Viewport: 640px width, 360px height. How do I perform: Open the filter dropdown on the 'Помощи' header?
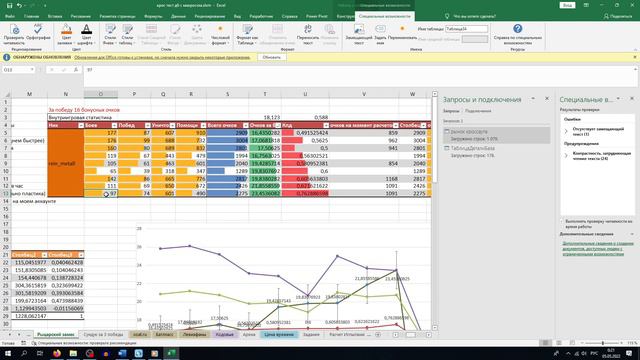pyautogui.click(x=203, y=125)
